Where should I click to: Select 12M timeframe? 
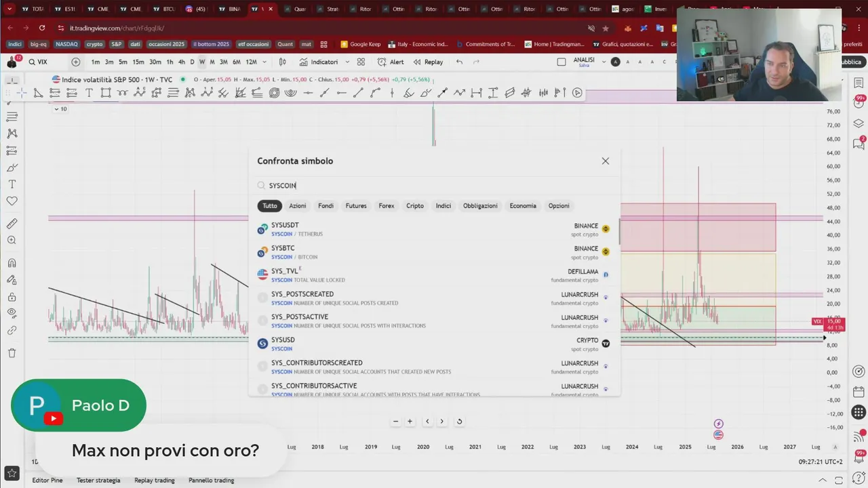251,62
